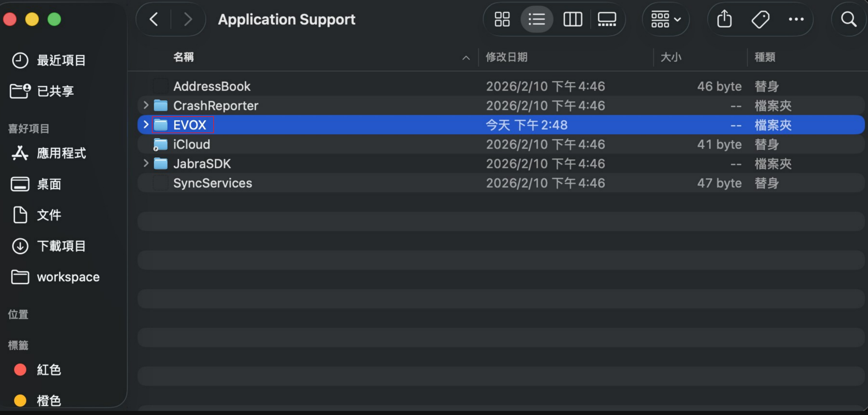Open the grouping options dropdown
The height and width of the screenshot is (415, 868).
pos(666,19)
